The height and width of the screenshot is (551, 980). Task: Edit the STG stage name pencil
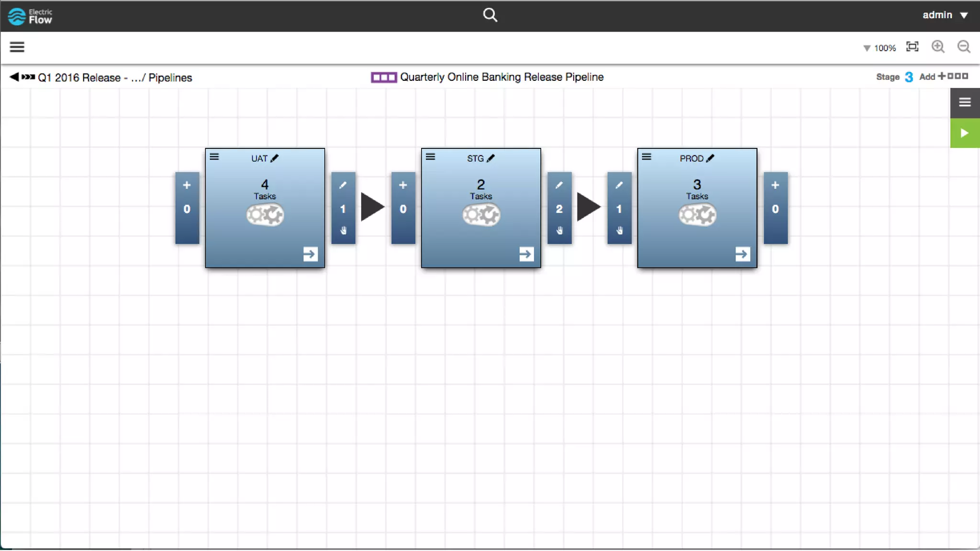point(491,158)
